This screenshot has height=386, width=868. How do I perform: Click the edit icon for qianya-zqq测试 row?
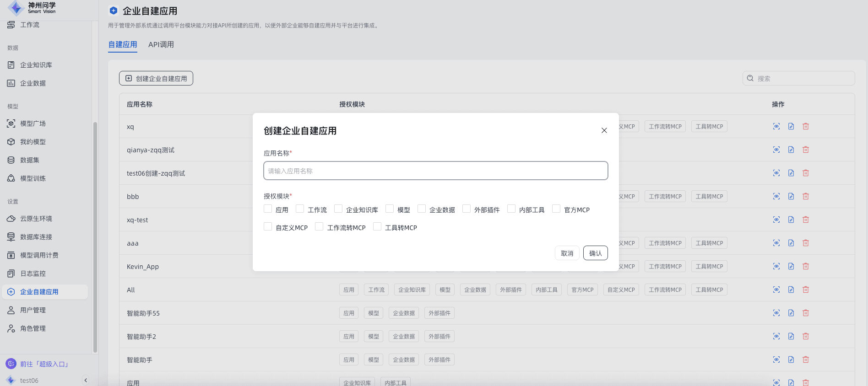791,150
